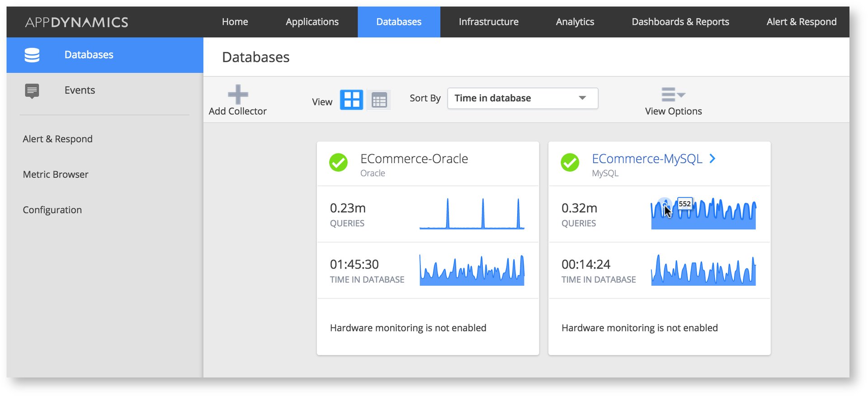The height and width of the screenshot is (396, 868).
Task: Switch to the Analytics tab
Action: 575,22
